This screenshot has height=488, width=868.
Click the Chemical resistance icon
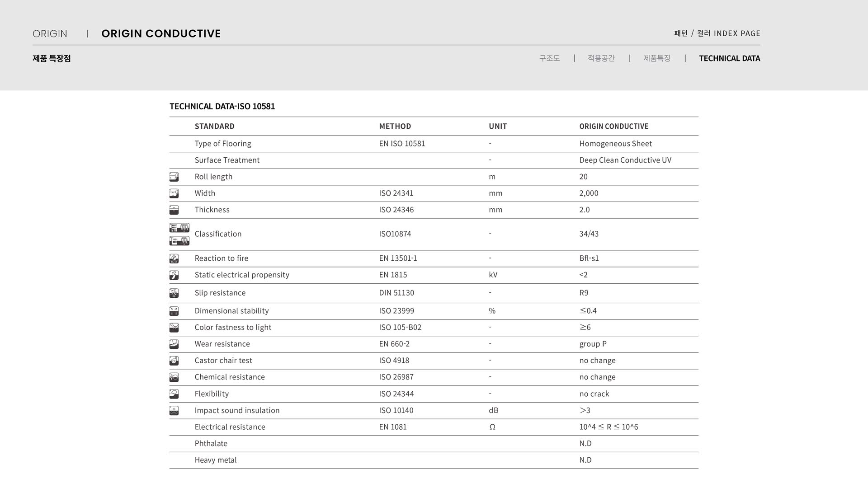tap(174, 377)
